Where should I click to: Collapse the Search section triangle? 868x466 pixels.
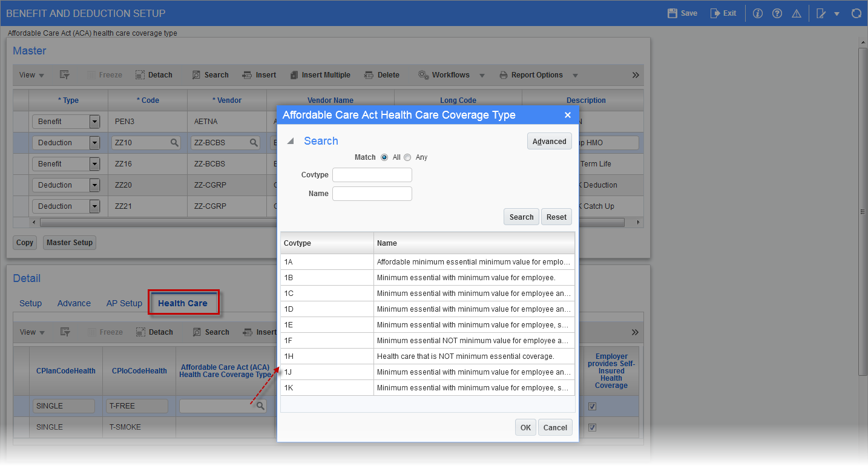(291, 141)
